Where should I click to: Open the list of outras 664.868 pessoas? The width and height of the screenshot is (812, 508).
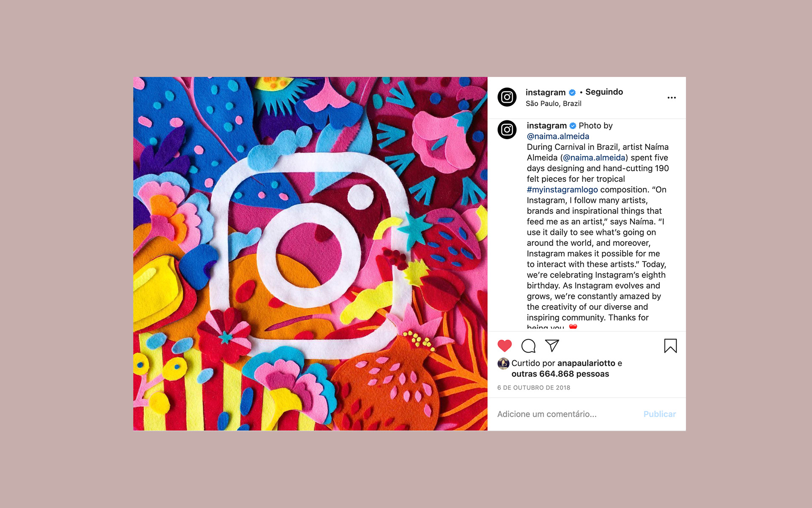560,374
